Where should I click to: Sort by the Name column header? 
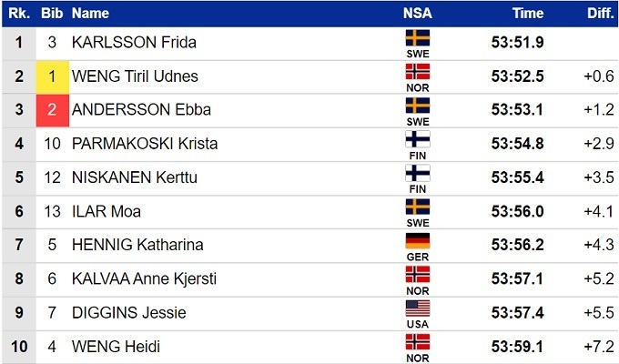click(x=90, y=14)
